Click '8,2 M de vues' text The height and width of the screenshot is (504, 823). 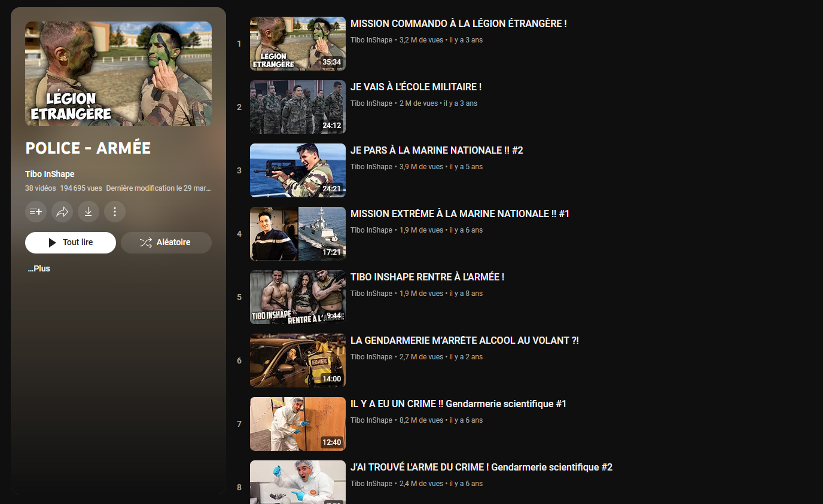(x=422, y=420)
